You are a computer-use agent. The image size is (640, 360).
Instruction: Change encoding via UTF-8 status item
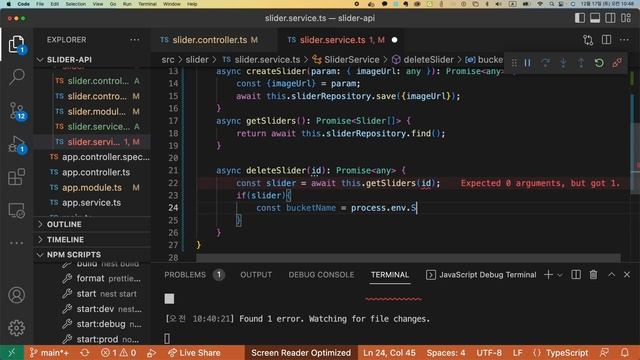click(x=489, y=353)
